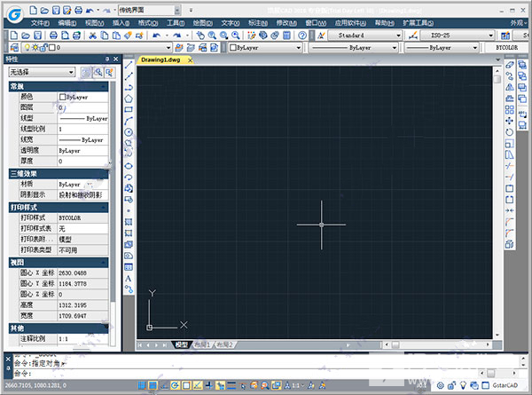
Task: Select the Rotate modify tool
Action: click(x=509, y=132)
